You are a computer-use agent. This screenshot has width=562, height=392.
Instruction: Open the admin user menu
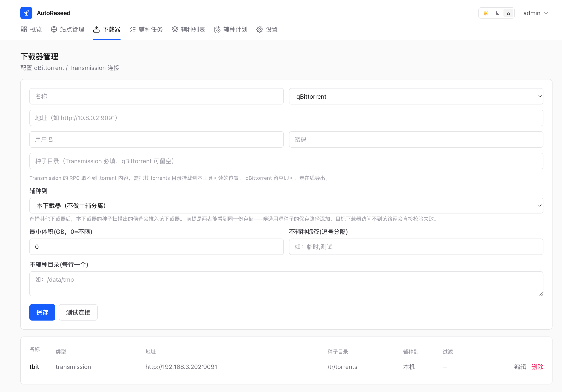tap(536, 13)
